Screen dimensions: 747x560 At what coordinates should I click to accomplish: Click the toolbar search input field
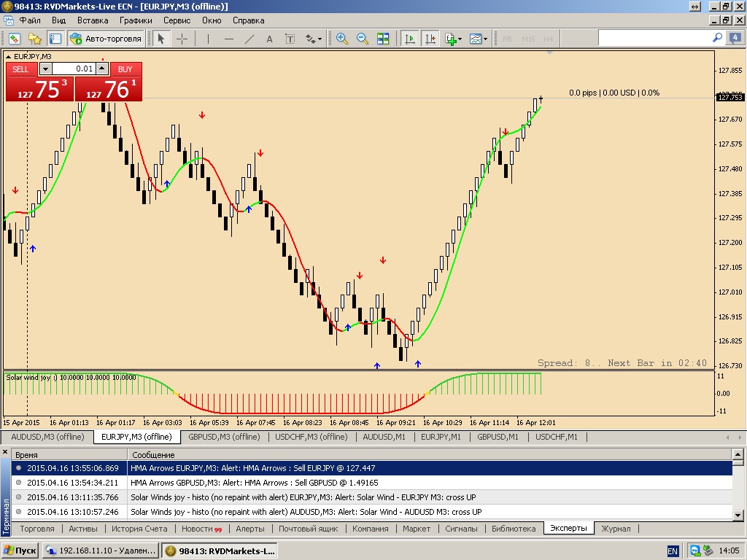pos(654,38)
